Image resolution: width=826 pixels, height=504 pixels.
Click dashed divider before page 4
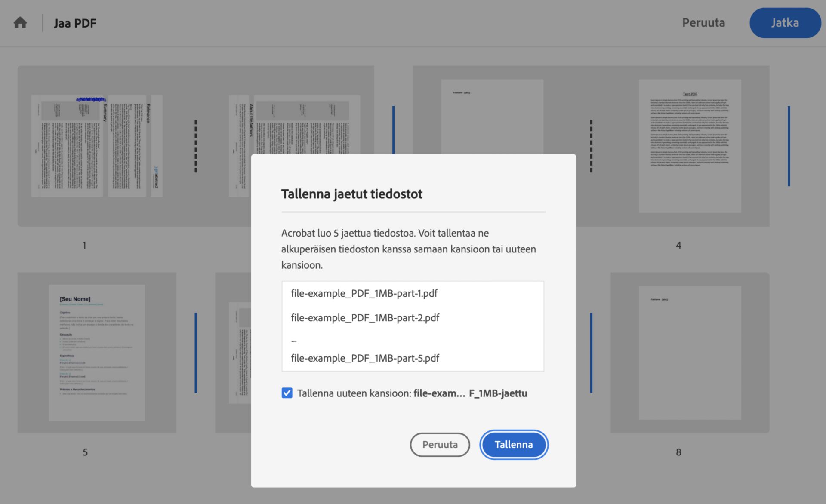click(x=591, y=146)
